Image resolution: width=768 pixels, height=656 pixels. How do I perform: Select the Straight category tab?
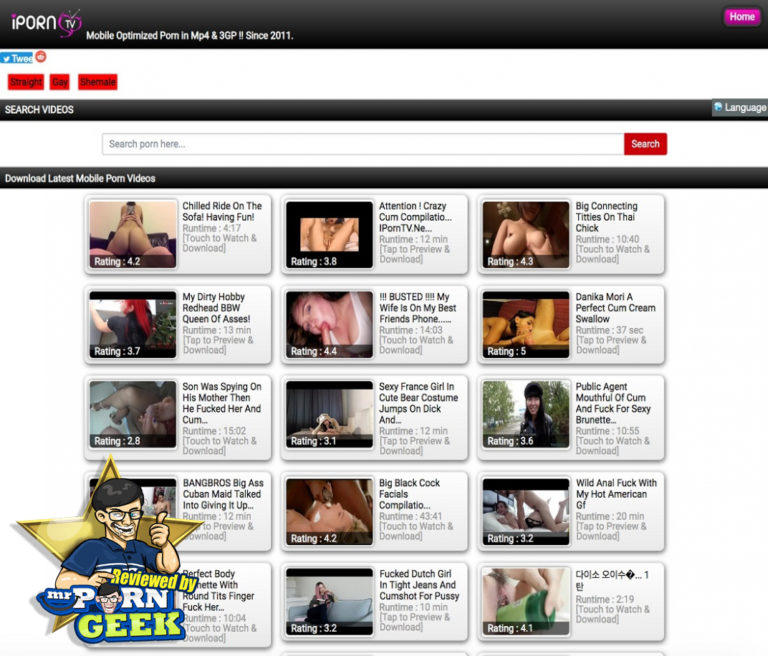click(26, 82)
